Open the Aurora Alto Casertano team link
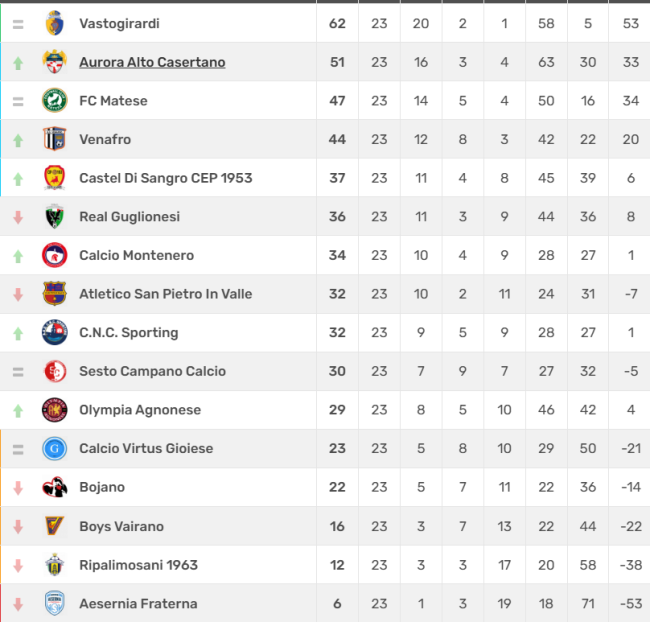The image size is (650, 622). pyautogui.click(x=152, y=62)
